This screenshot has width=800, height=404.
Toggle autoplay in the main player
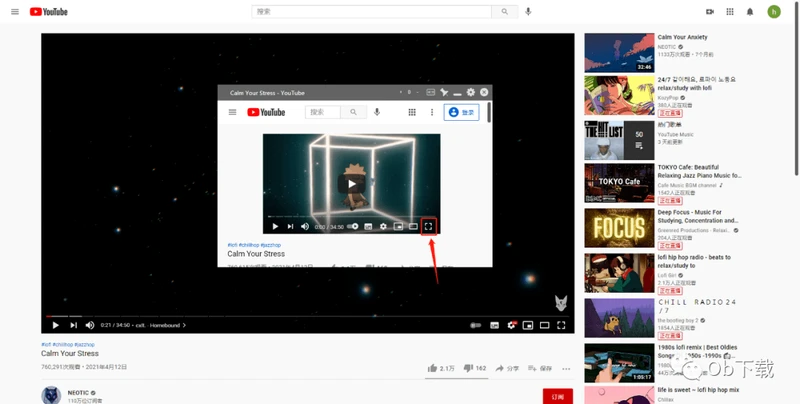pyautogui.click(x=476, y=325)
